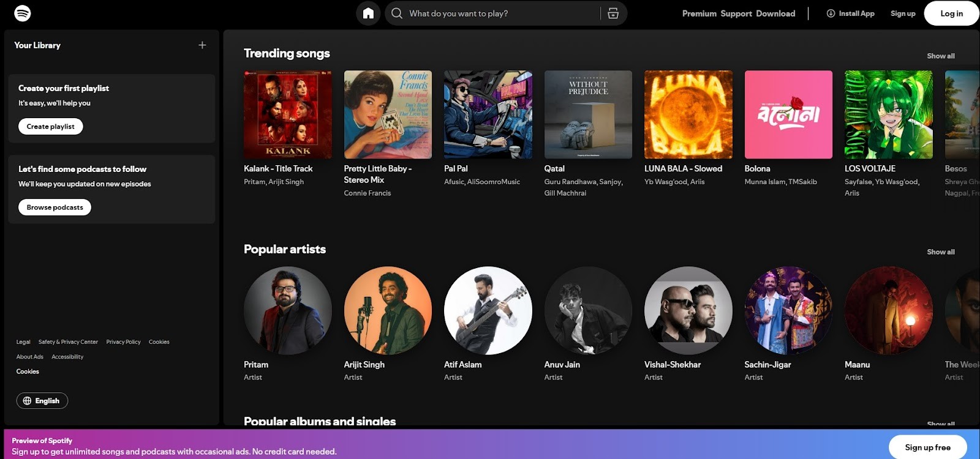Expand Trending songs with Show all

click(x=941, y=56)
